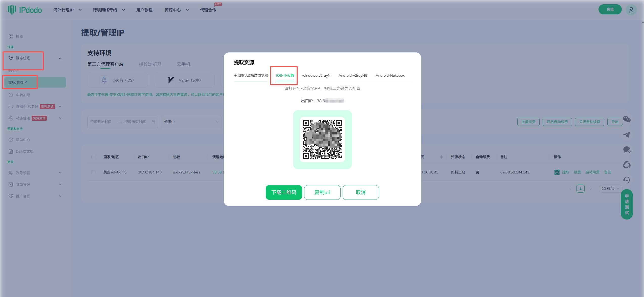Open the 使用中 status dropdown

(x=191, y=122)
